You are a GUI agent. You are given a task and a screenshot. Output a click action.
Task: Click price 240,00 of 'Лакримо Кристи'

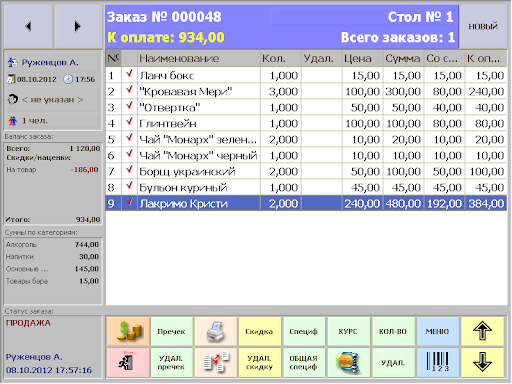[x=363, y=203]
